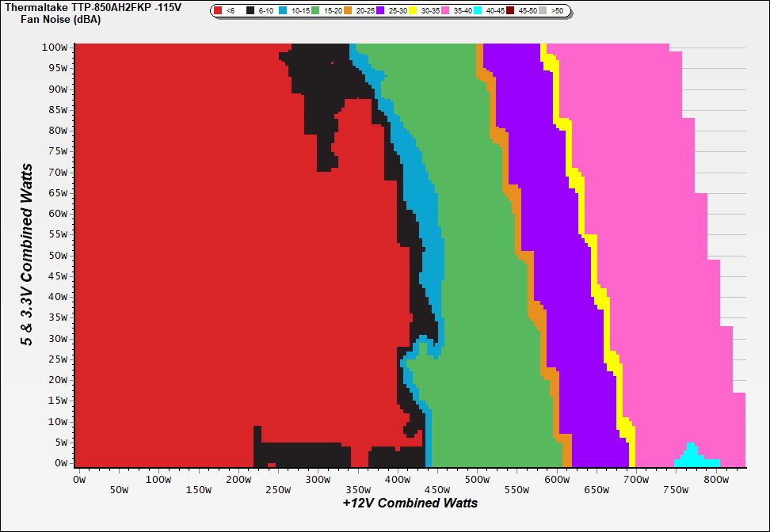Viewport: 770px width, 532px height.
Task: Pick the purple 25-30 legend swatch
Action: pyautogui.click(x=381, y=11)
